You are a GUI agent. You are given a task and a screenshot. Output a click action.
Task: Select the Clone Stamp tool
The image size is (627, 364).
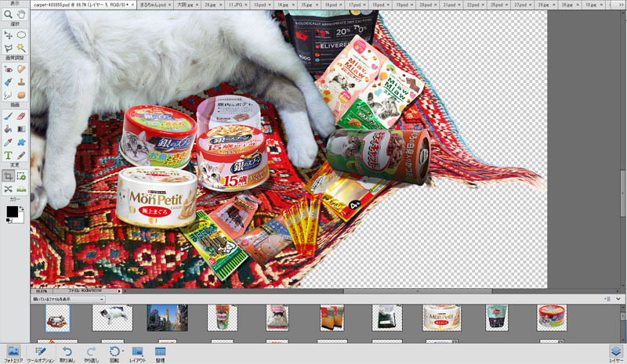pos(21,82)
